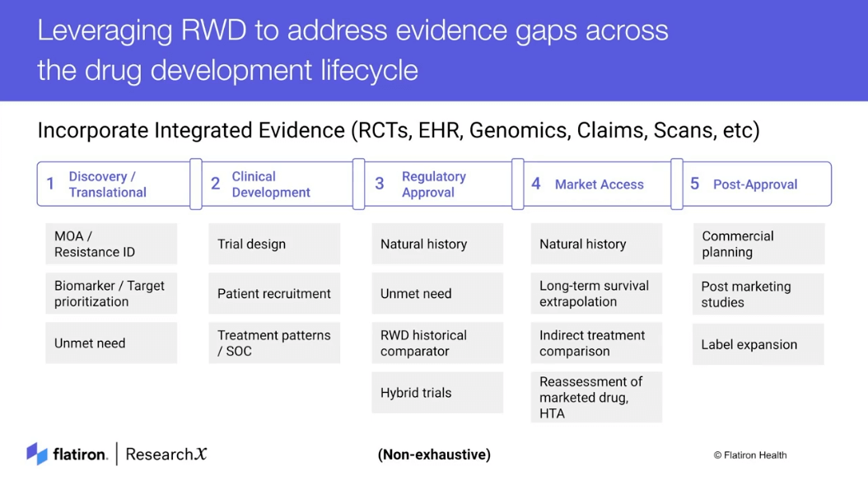Click the Biomarker / Target prioritization box

111,293
